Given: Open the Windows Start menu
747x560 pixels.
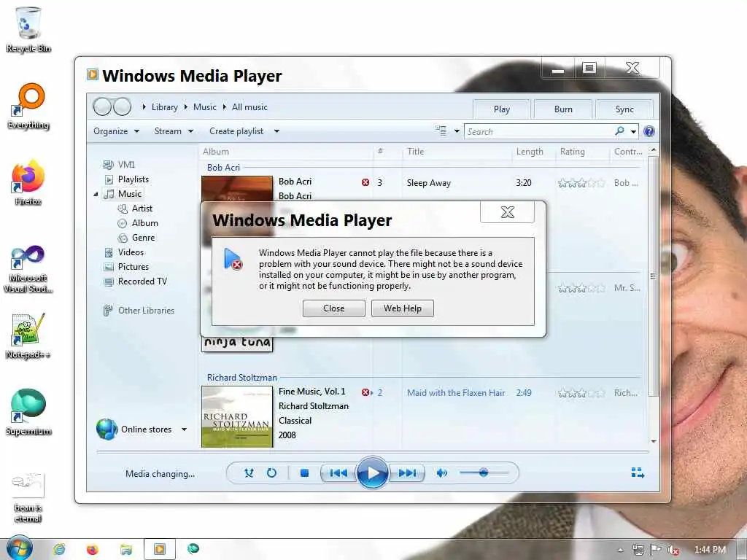Looking at the screenshot, I should coord(20,548).
